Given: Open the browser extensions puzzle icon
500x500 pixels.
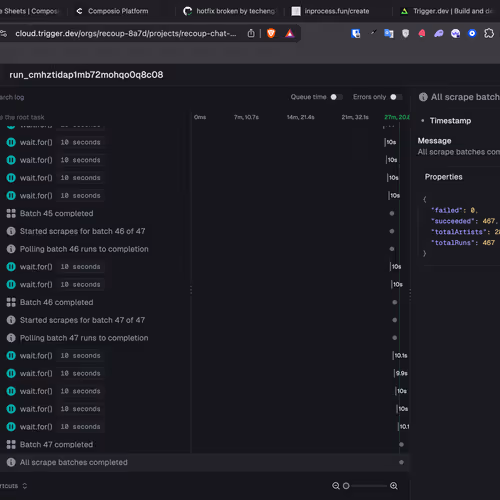Looking at the screenshot, I should coord(489,33).
